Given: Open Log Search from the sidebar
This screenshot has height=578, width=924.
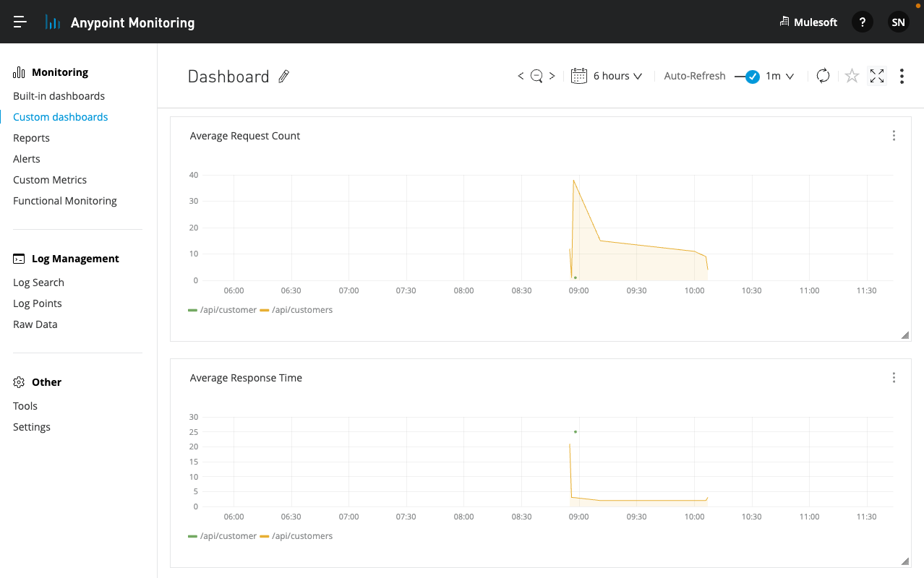Looking at the screenshot, I should [38, 282].
